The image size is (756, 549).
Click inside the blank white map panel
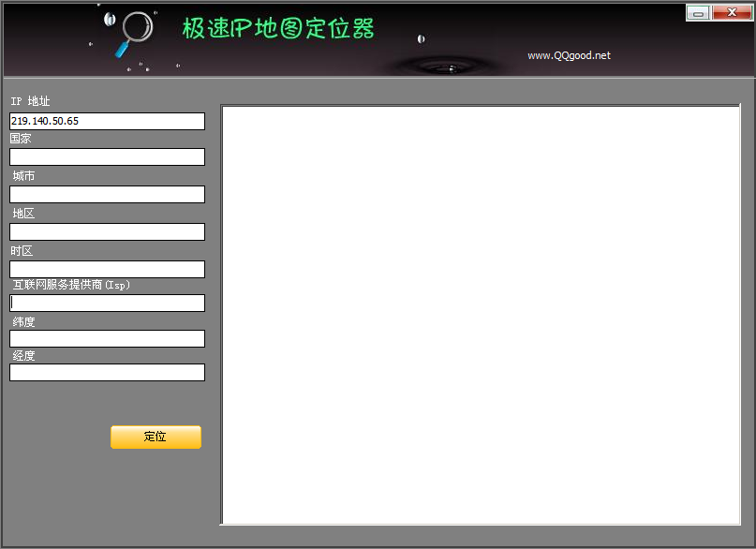(481, 315)
